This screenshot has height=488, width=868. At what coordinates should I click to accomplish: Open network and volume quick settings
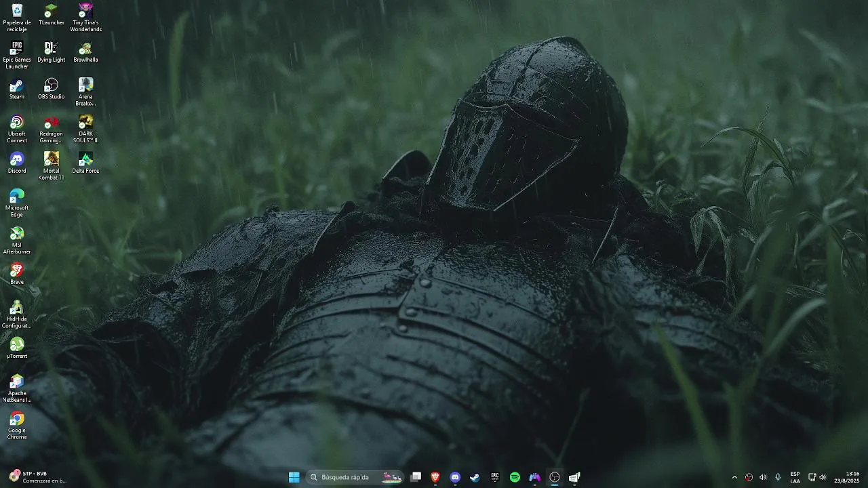click(817, 477)
